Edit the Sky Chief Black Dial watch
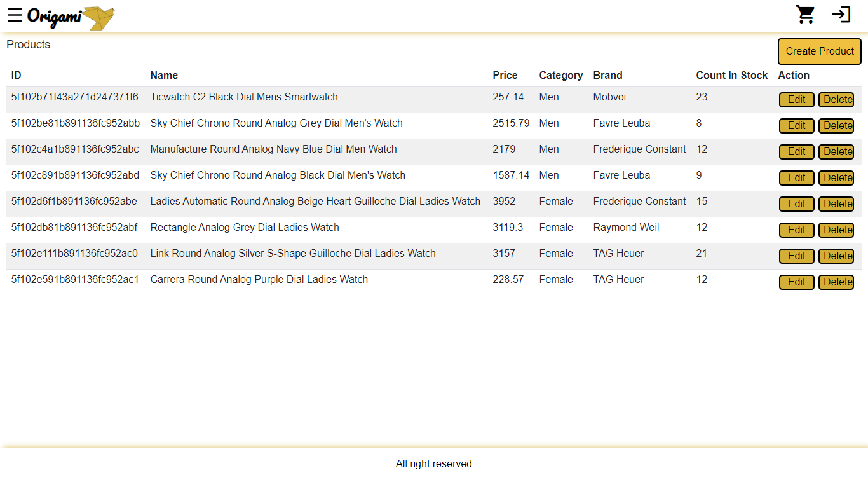This screenshot has width=868, height=480. [796, 178]
